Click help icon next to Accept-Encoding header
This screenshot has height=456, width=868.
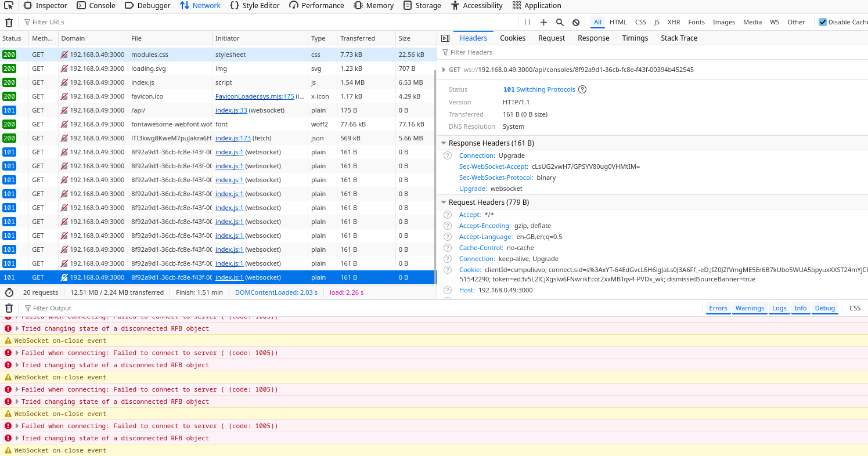tap(447, 226)
